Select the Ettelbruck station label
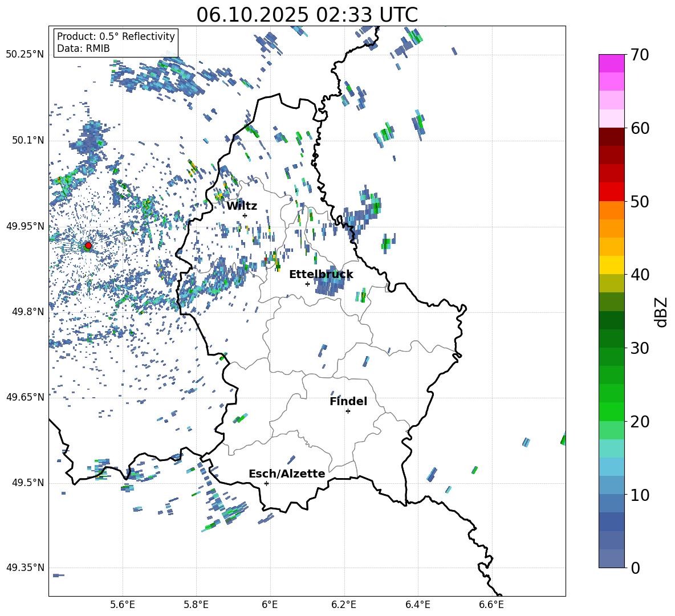 (321, 274)
